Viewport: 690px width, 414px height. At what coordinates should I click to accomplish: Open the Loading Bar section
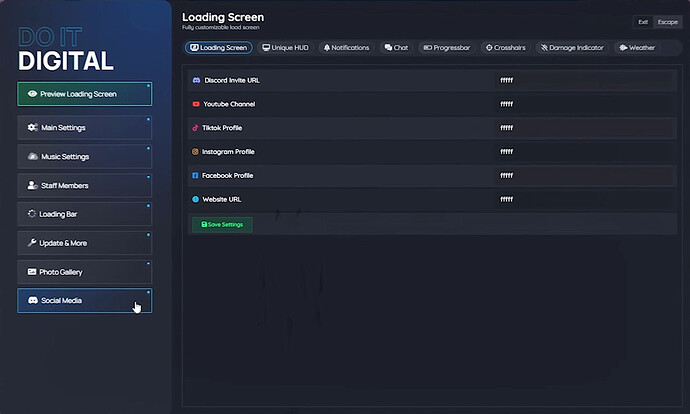[x=85, y=214]
